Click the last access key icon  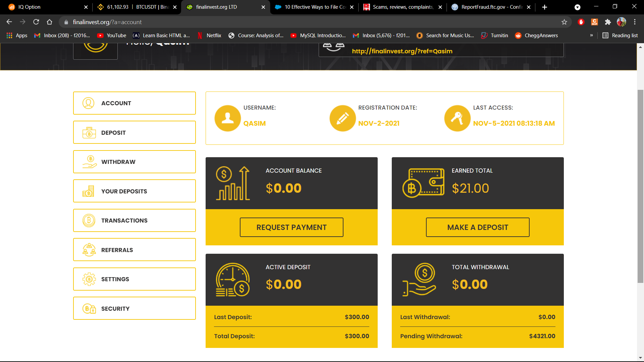click(x=457, y=118)
